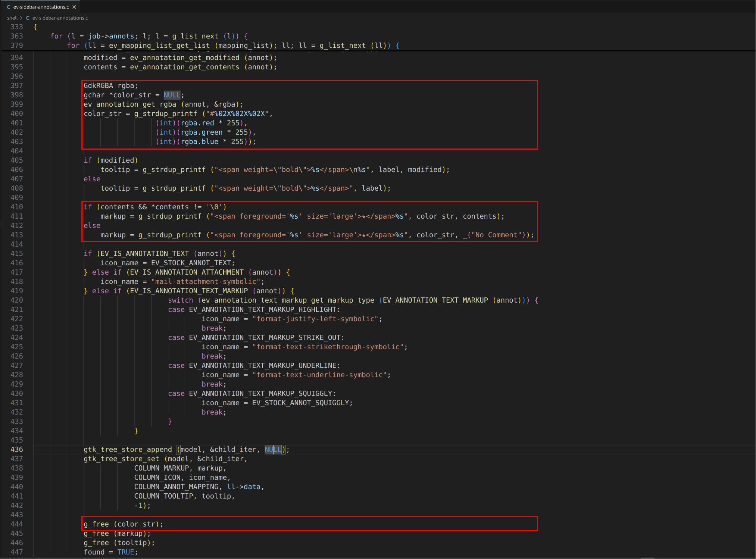Viewport: 756px width, 559px height.
Task: Open the ev-sidebar-annotations.c breadcrumb dropdown
Action: [60, 18]
